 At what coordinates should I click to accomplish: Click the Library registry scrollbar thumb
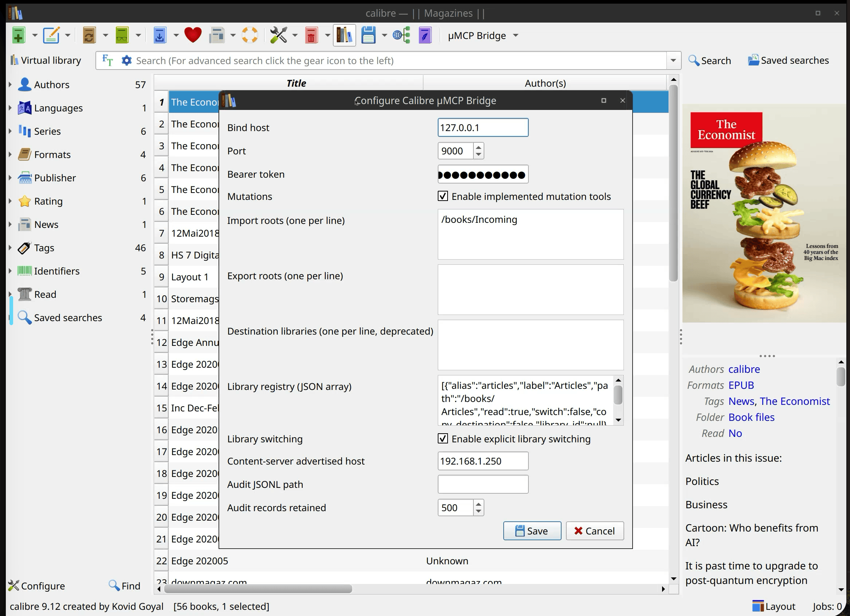tap(618, 395)
